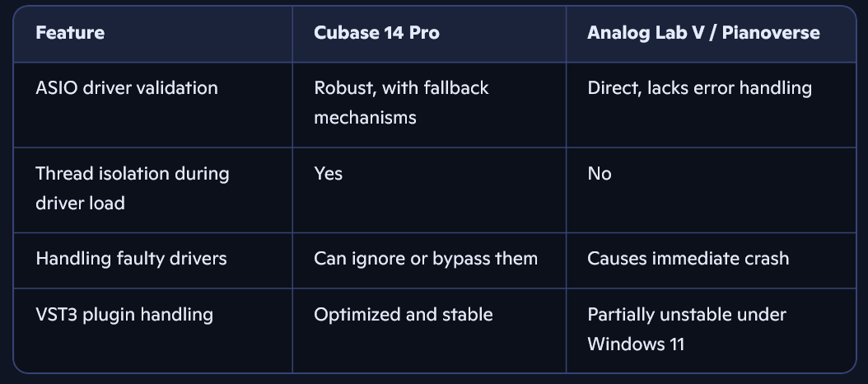Select the "Can ignore or bypass them" cell
Screen dimensions: 868x384
pos(425,259)
